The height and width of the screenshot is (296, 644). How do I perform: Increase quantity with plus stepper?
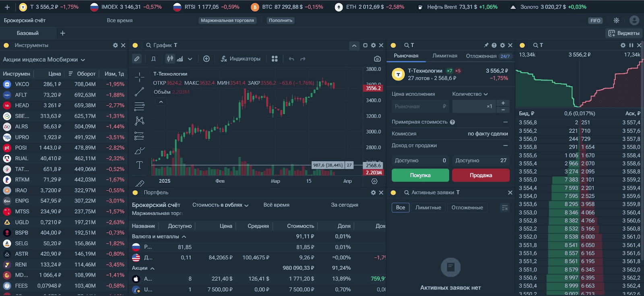point(503,103)
